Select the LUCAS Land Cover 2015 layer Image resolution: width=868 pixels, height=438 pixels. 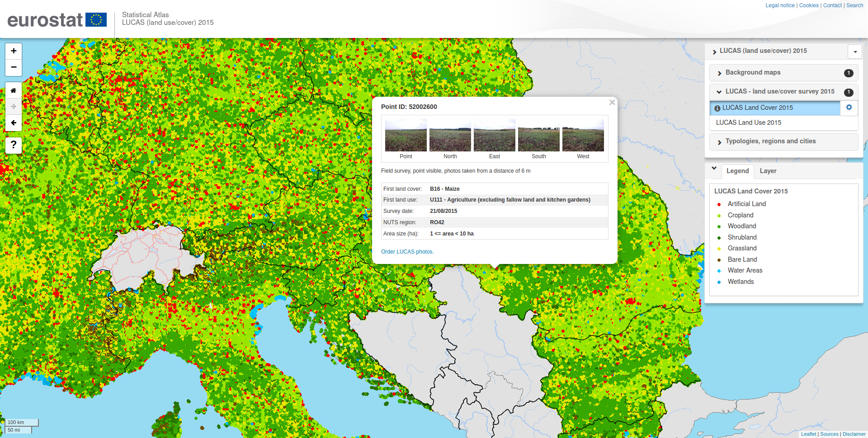pyautogui.click(x=775, y=108)
